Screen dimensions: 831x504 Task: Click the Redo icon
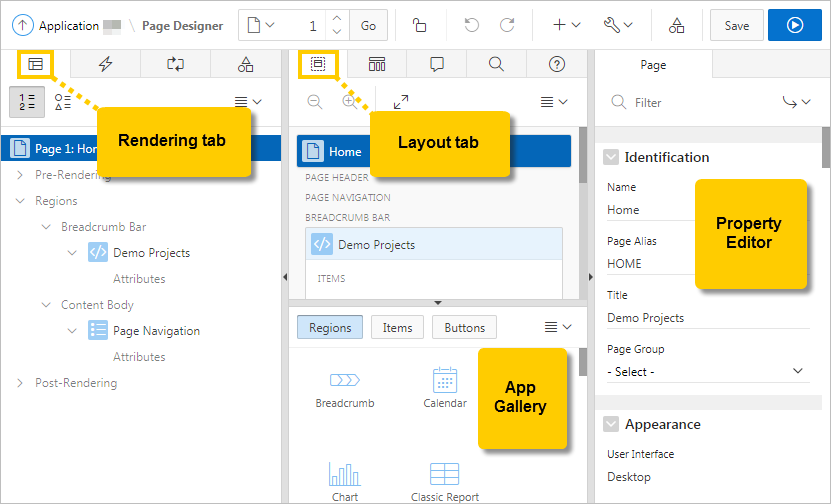click(x=507, y=25)
